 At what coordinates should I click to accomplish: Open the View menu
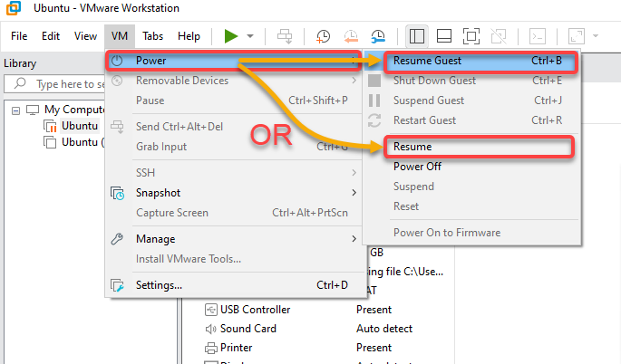[85, 36]
